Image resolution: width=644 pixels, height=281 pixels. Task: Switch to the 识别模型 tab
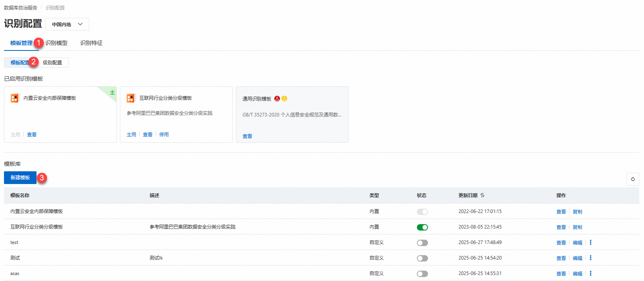tap(56, 43)
